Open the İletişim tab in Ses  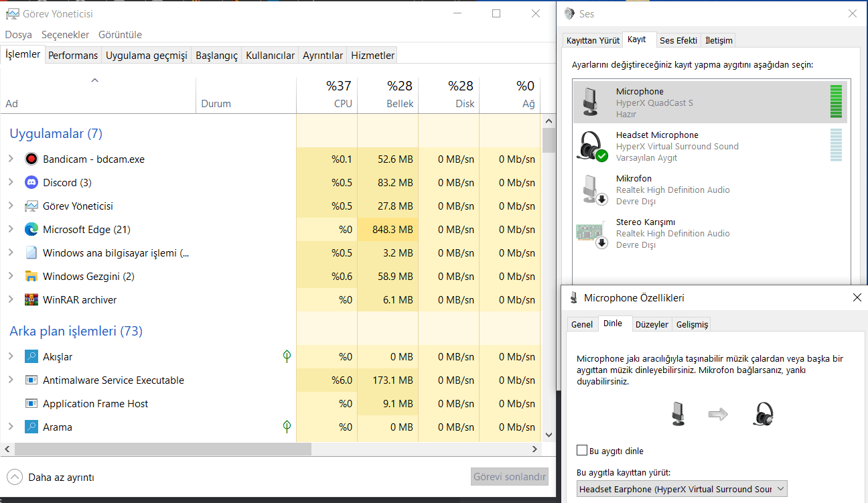coord(719,40)
